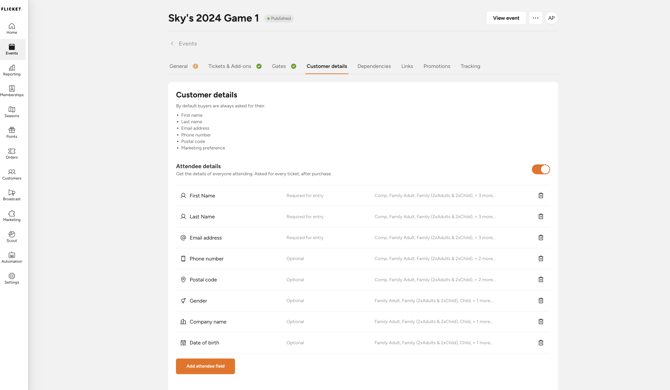
Task: Open Reporting in the sidebar
Action: tap(12, 70)
